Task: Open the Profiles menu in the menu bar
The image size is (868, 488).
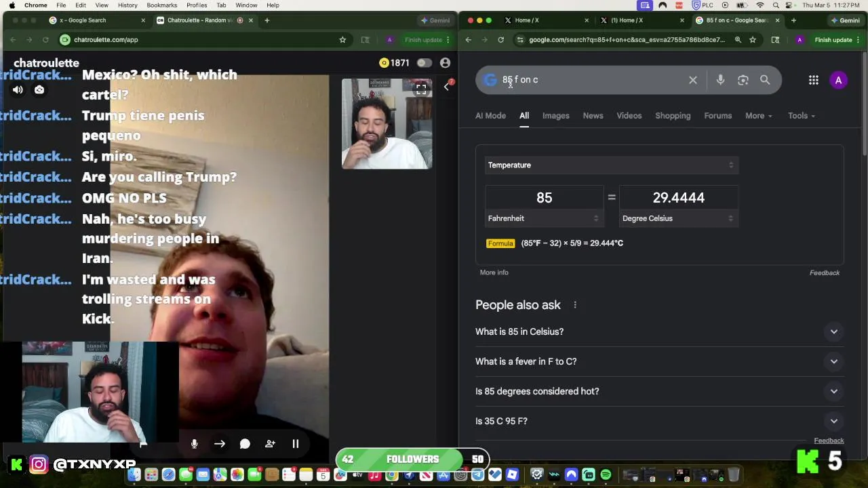Action: 197,5
